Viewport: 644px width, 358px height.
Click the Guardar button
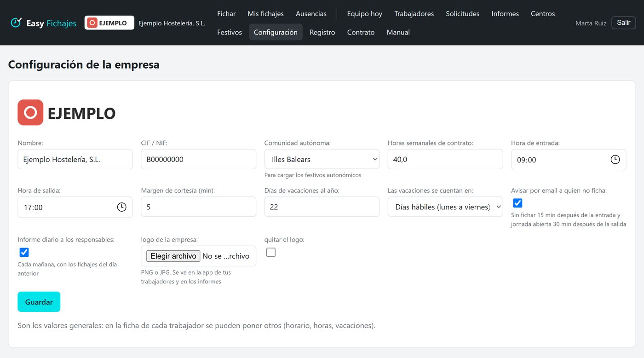pyautogui.click(x=39, y=302)
